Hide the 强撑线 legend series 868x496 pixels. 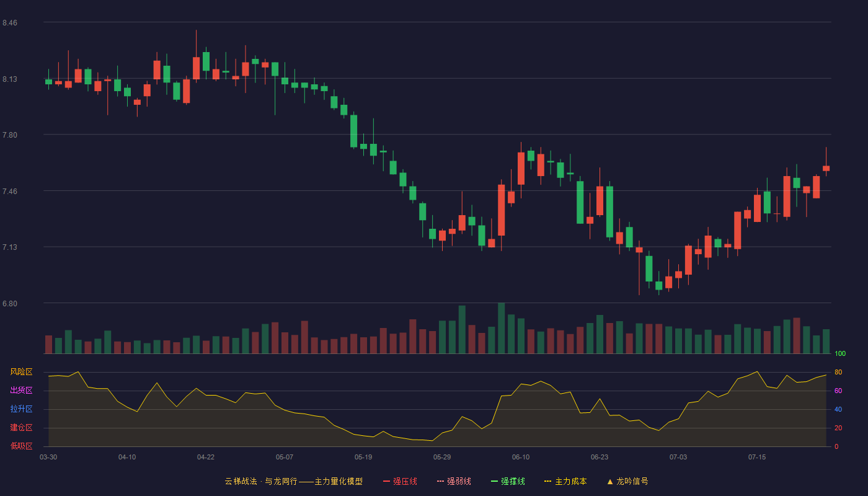pyautogui.click(x=508, y=481)
